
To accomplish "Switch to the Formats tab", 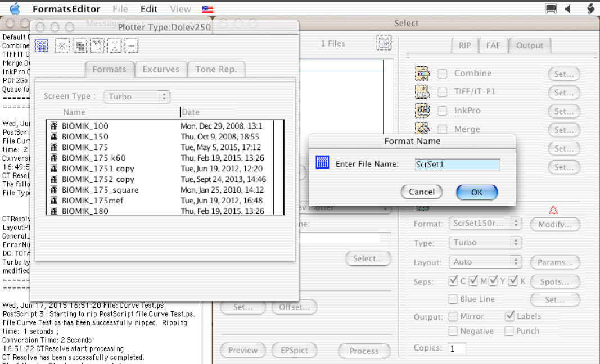I will 110,69.
